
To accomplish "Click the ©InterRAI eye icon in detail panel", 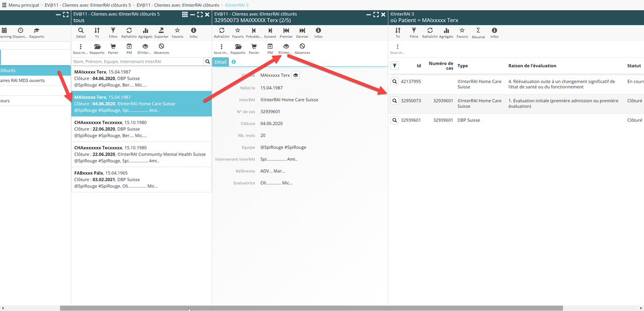I will (286, 47).
